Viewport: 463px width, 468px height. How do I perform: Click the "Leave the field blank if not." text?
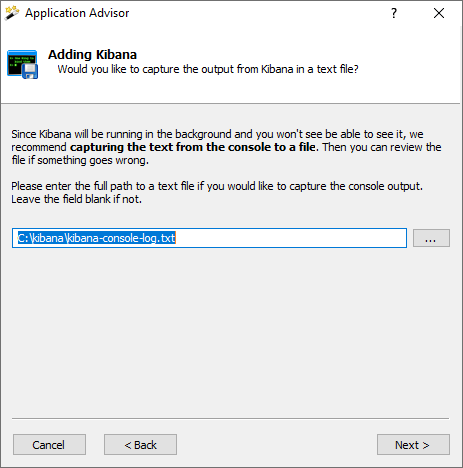point(77,199)
